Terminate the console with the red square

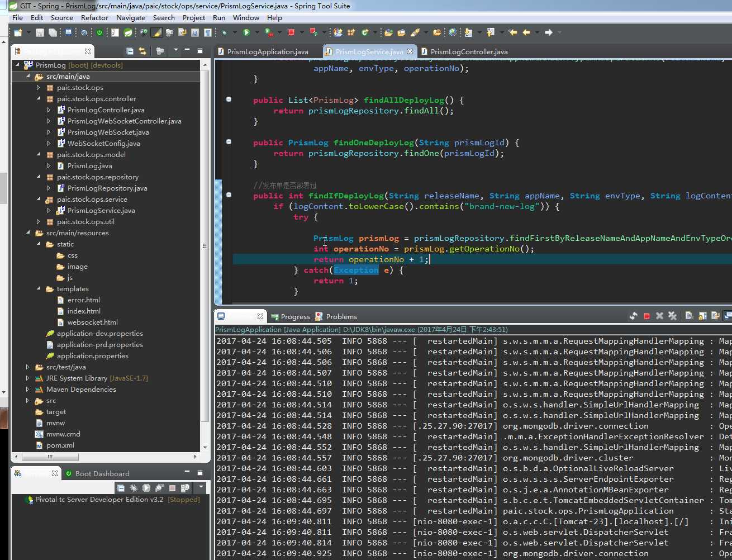tap(647, 316)
